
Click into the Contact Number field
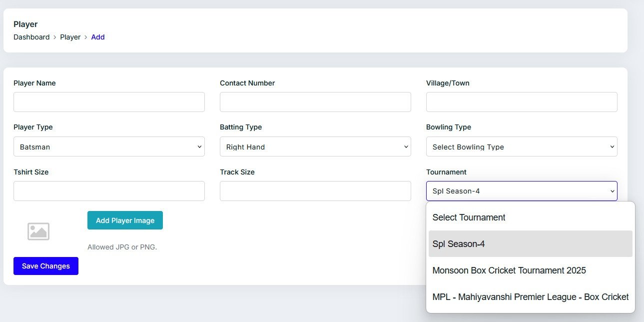(x=315, y=102)
